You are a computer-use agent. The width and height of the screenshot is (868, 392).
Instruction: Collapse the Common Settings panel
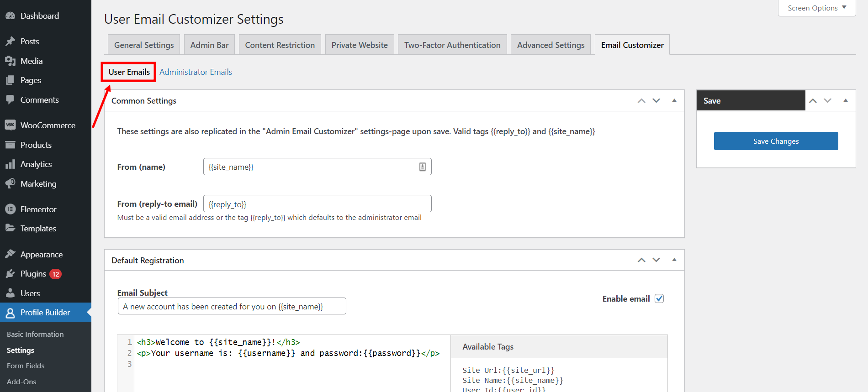pos(674,100)
